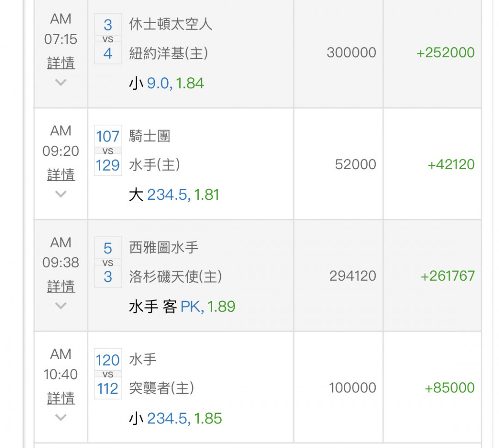Open 詳情 link for the 09:38 game
Image resolution: width=499 pixels, height=448 pixels.
click(x=61, y=286)
